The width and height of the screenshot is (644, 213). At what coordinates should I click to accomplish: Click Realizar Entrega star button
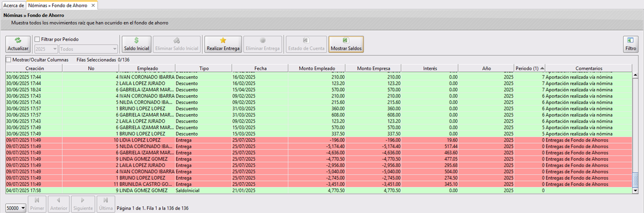[223, 44]
